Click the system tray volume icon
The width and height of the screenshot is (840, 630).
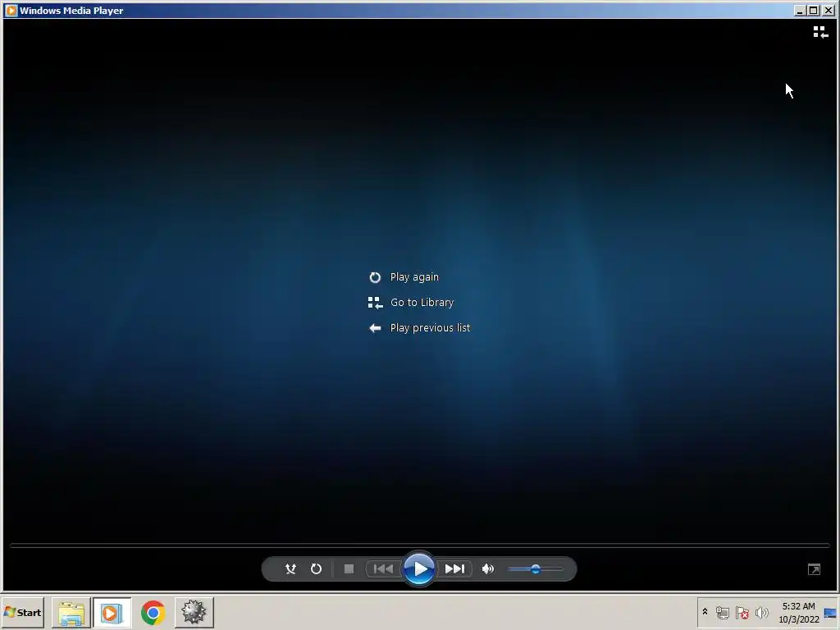pyautogui.click(x=761, y=612)
